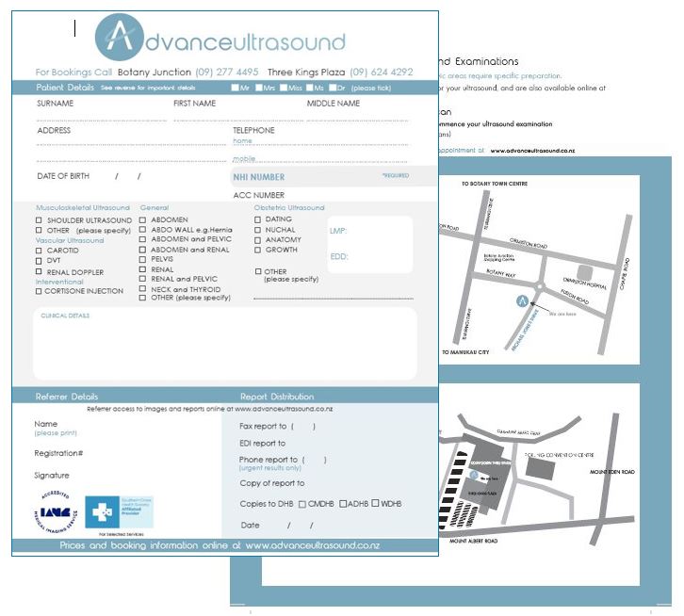Click the location marker on Botany map
Image resolution: width=684 pixels, height=616 pixels.
[522, 301]
